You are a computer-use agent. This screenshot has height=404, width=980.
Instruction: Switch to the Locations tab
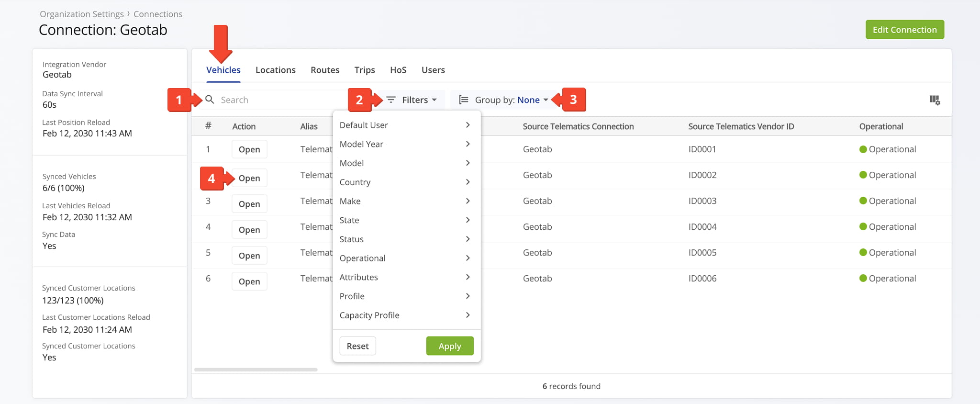tap(275, 70)
